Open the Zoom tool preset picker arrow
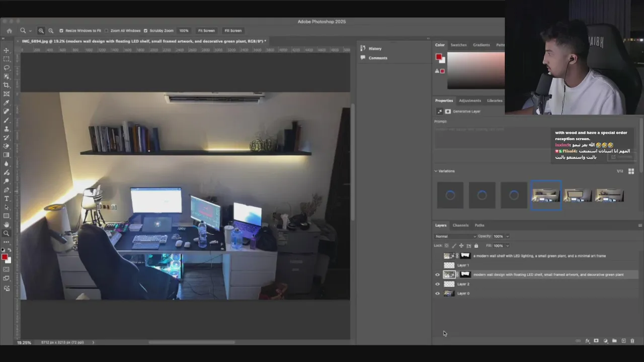 pyautogui.click(x=30, y=31)
